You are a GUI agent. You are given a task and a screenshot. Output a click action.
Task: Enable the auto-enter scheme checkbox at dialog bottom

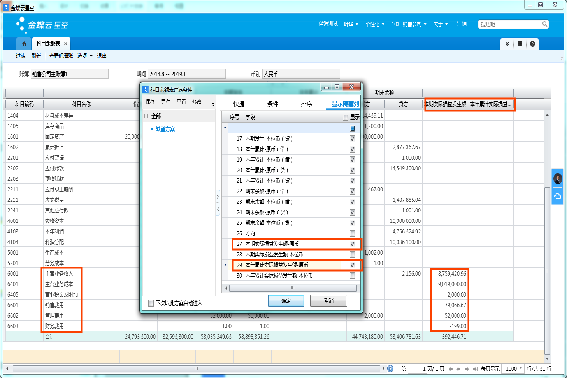[x=151, y=303]
